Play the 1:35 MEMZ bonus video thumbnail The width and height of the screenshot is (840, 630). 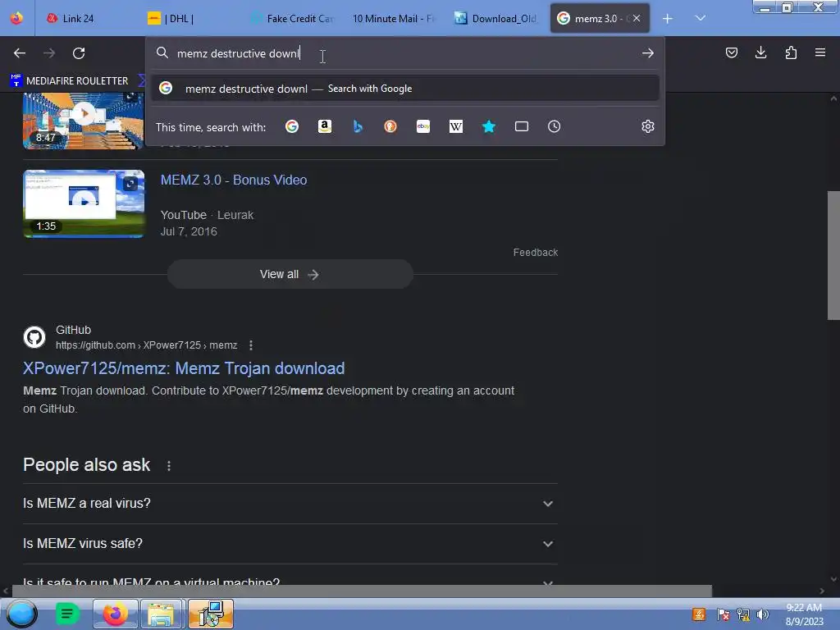(84, 203)
